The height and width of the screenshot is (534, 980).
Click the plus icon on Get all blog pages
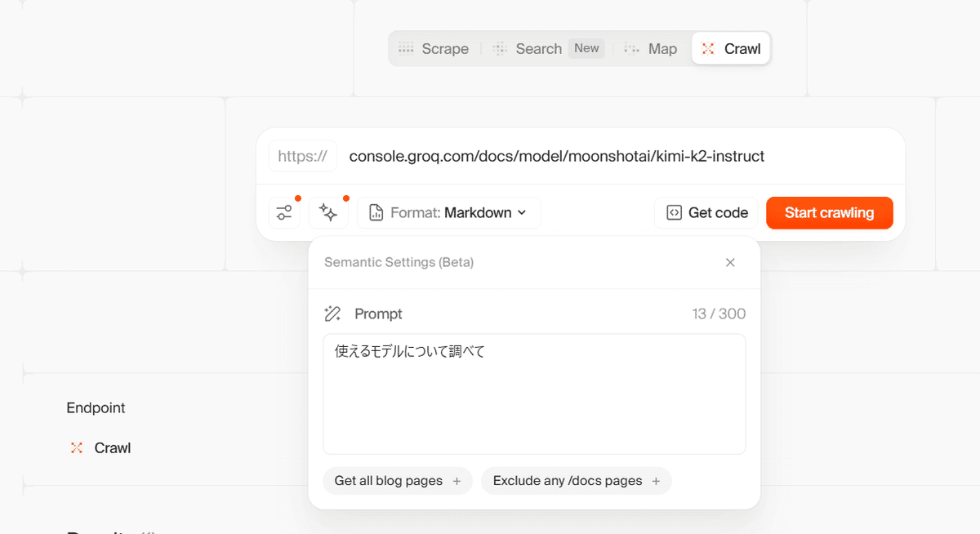[x=457, y=481]
